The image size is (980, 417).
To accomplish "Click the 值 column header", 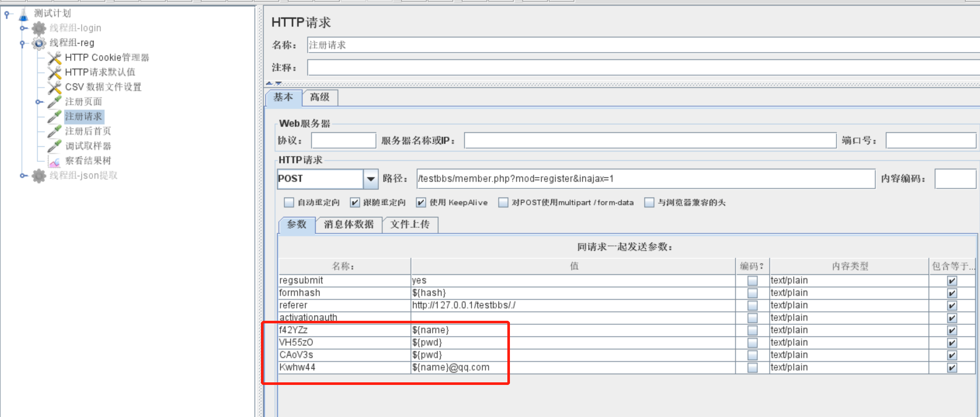I will tap(573, 266).
